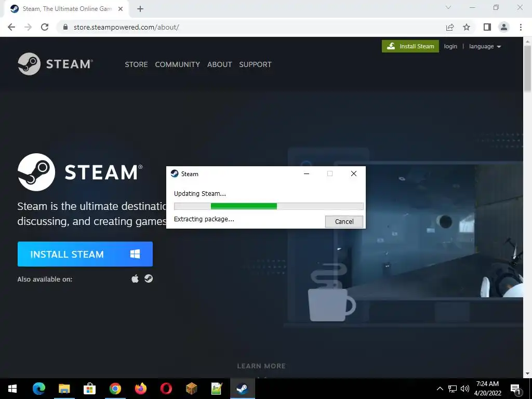Click the green Install Steam header button
The width and height of the screenshot is (532, 399).
[x=410, y=46]
